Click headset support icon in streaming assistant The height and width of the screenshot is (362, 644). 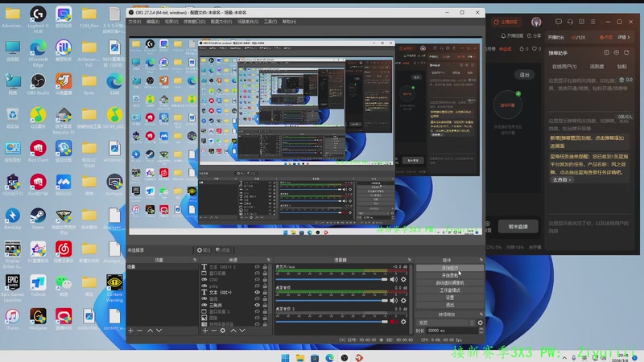[570, 22]
